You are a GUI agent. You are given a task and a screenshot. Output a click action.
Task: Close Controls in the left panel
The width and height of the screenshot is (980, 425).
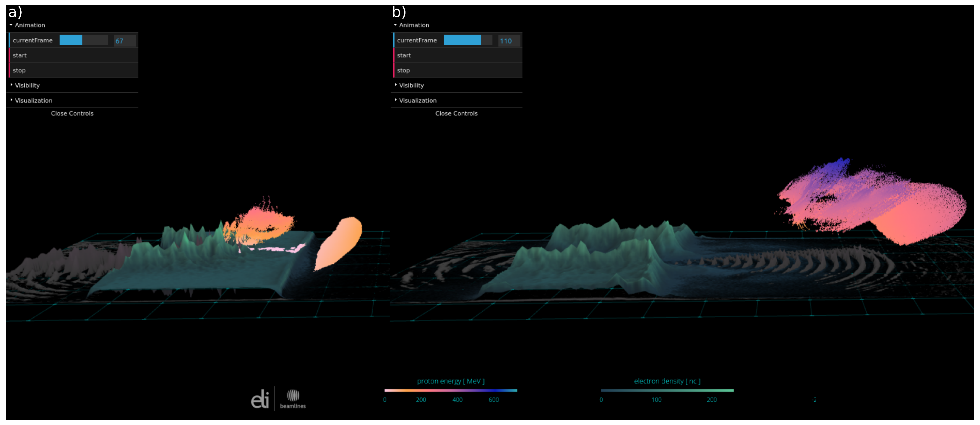(x=72, y=114)
